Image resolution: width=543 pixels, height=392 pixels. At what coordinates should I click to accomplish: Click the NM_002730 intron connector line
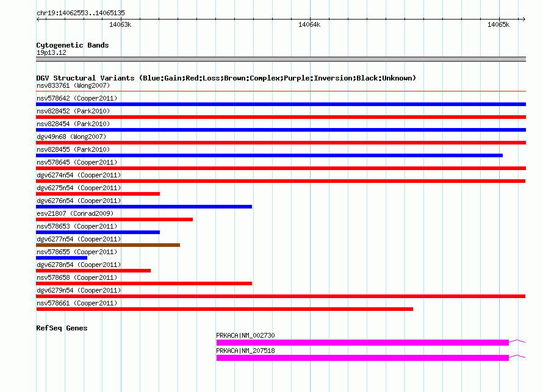tap(517, 341)
